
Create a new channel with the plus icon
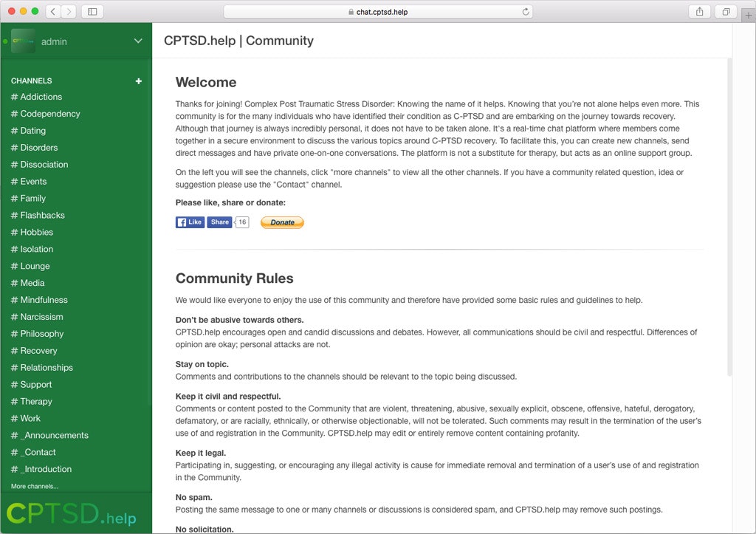tap(139, 81)
